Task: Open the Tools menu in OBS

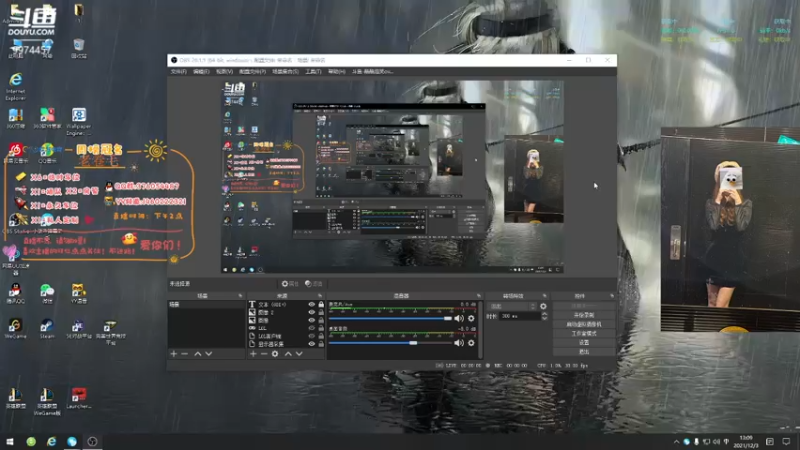Action: [313, 72]
